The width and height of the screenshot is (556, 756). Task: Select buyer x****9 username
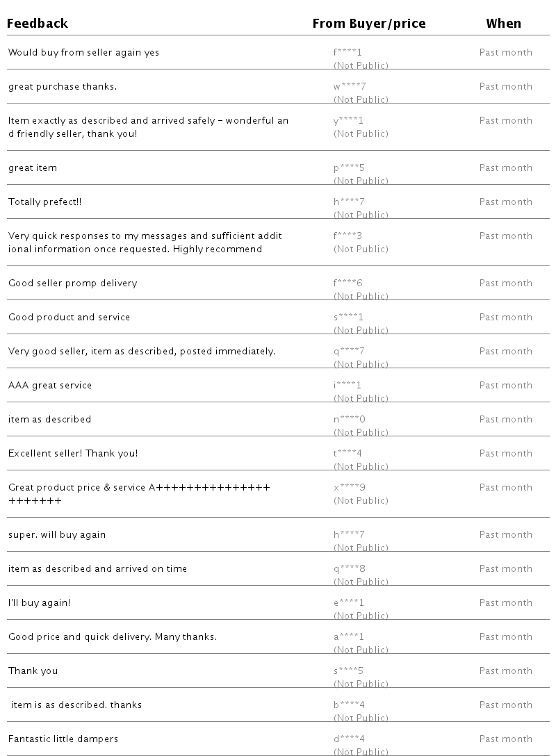(x=349, y=488)
